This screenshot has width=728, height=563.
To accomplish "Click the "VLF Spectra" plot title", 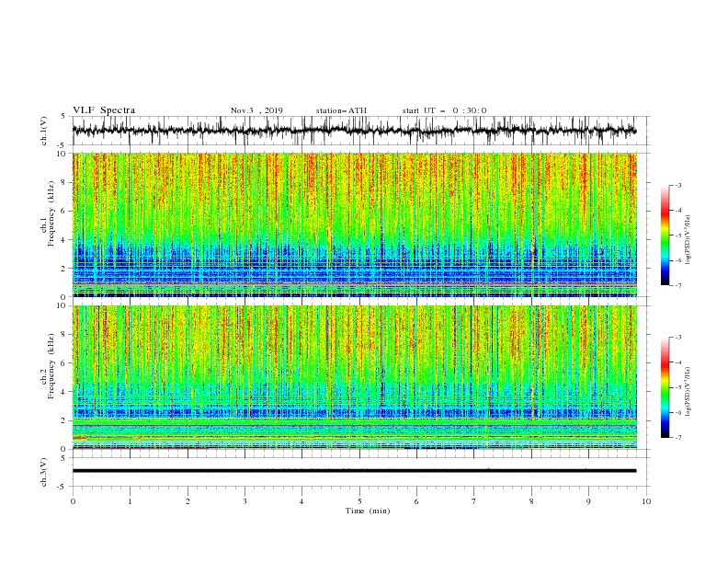I will [x=104, y=110].
